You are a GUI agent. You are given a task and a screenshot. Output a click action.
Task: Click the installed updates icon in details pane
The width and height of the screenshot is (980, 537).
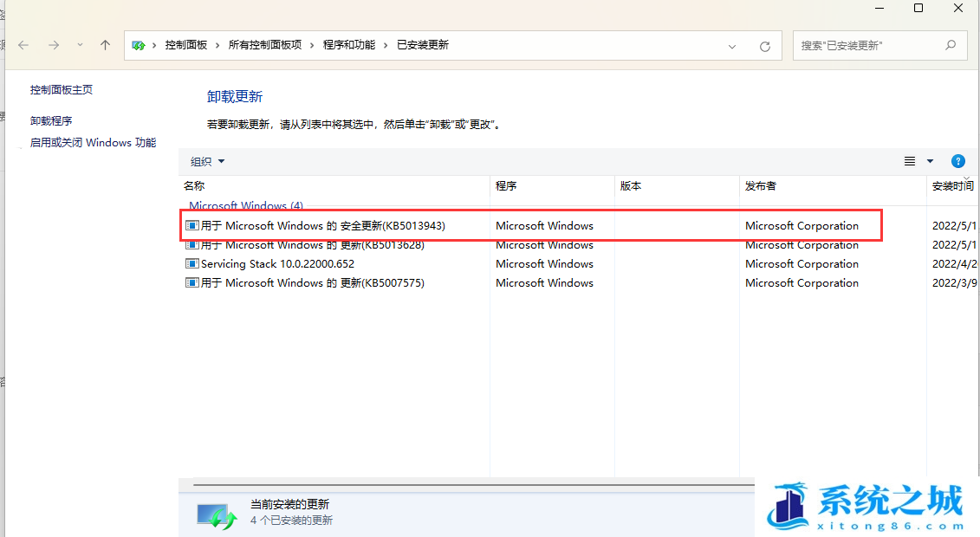(x=217, y=516)
